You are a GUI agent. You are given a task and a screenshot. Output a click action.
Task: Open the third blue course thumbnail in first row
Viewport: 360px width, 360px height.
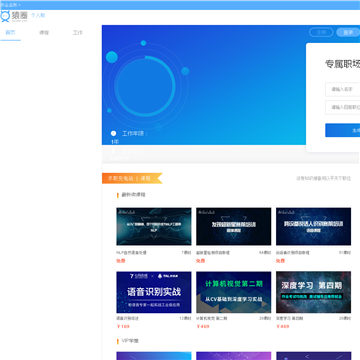(x=313, y=227)
